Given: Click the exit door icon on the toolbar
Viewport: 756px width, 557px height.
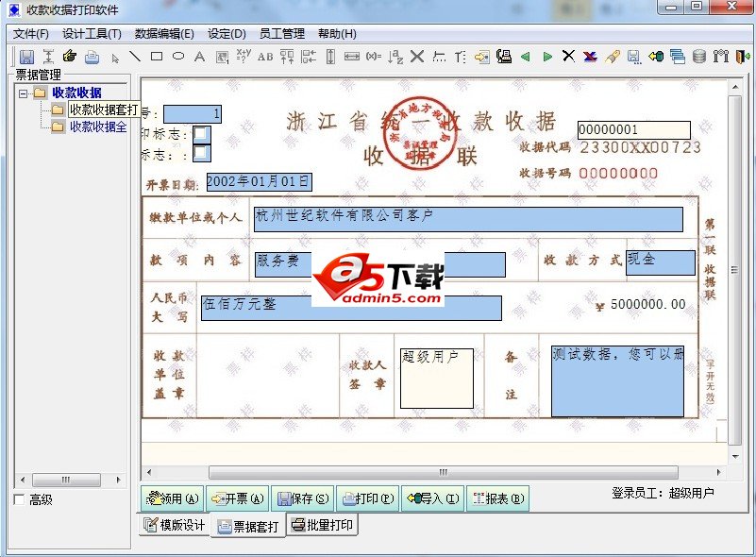Looking at the screenshot, I should tap(739, 58).
